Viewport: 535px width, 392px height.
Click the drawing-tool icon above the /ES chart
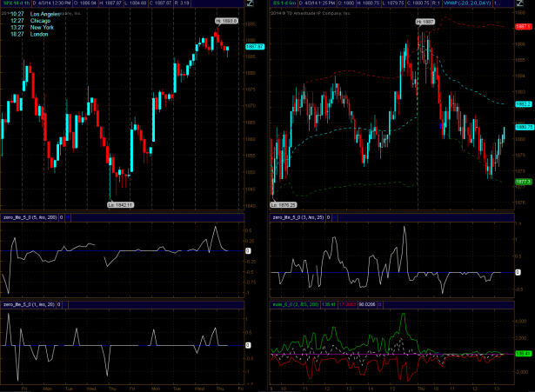tap(519, 3)
